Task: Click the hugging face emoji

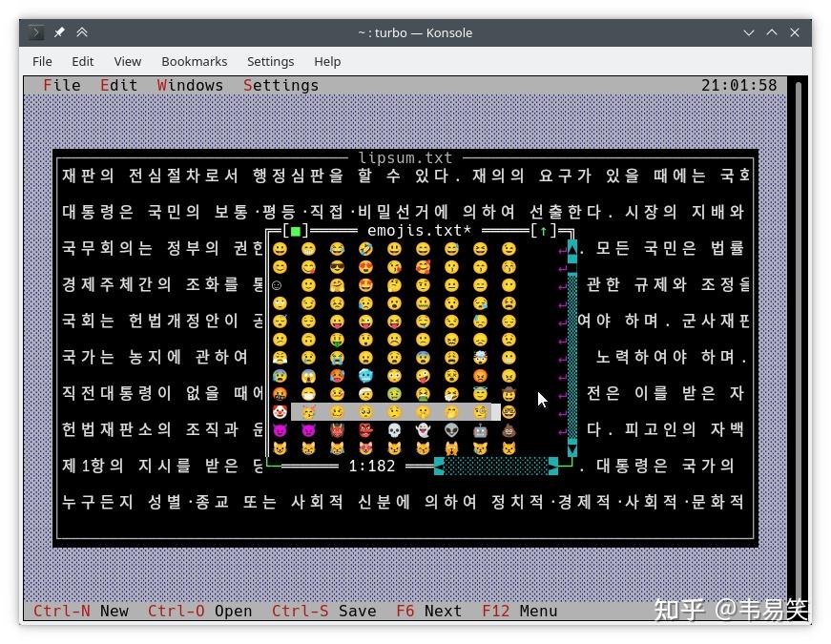Action: [x=337, y=285]
